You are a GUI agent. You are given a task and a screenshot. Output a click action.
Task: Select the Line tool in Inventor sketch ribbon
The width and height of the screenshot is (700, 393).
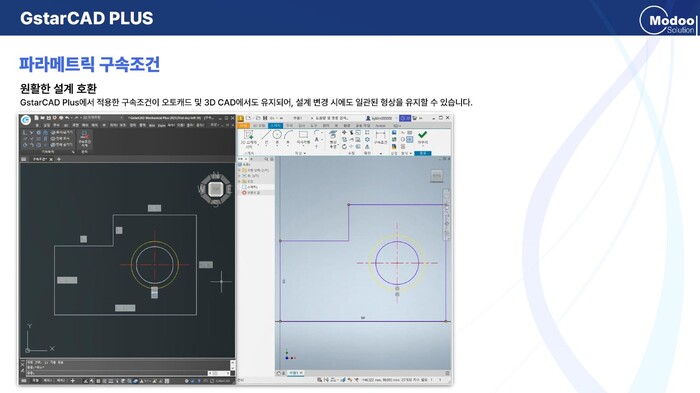click(x=267, y=137)
